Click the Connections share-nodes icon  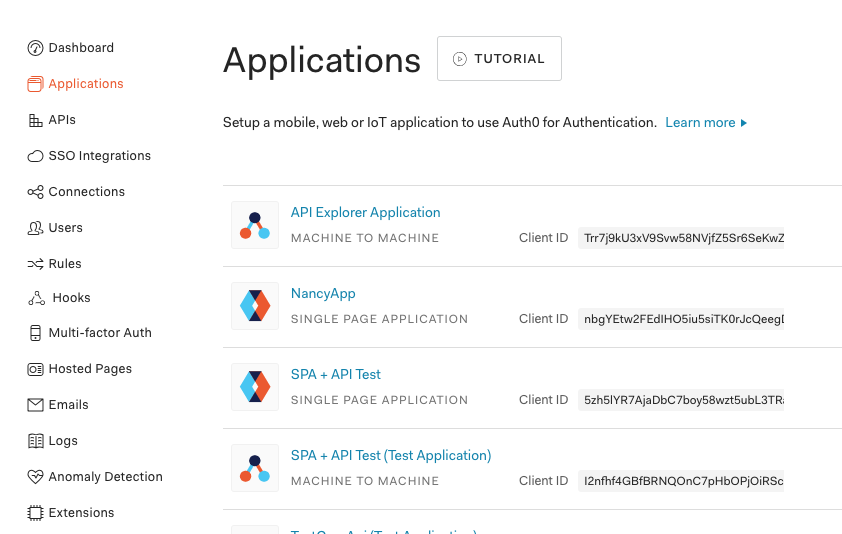pyautogui.click(x=35, y=192)
